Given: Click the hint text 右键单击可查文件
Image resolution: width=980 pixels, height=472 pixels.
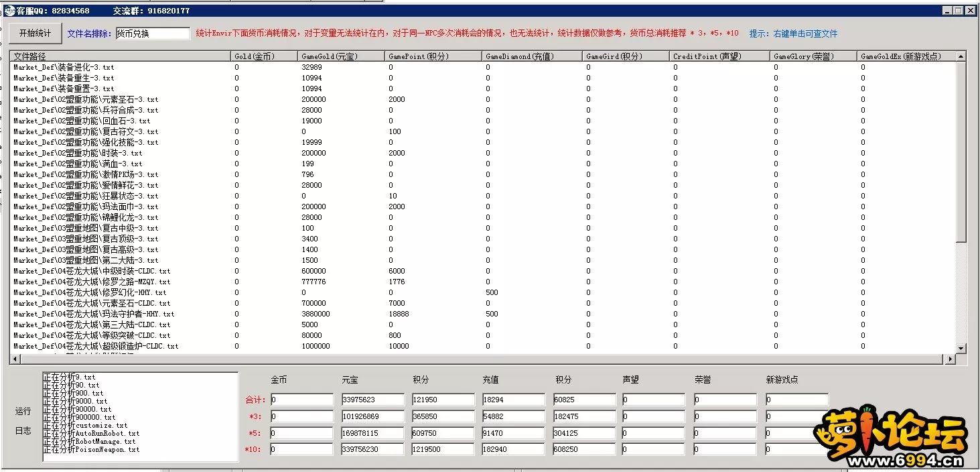Looking at the screenshot, I should coord(805,34).
